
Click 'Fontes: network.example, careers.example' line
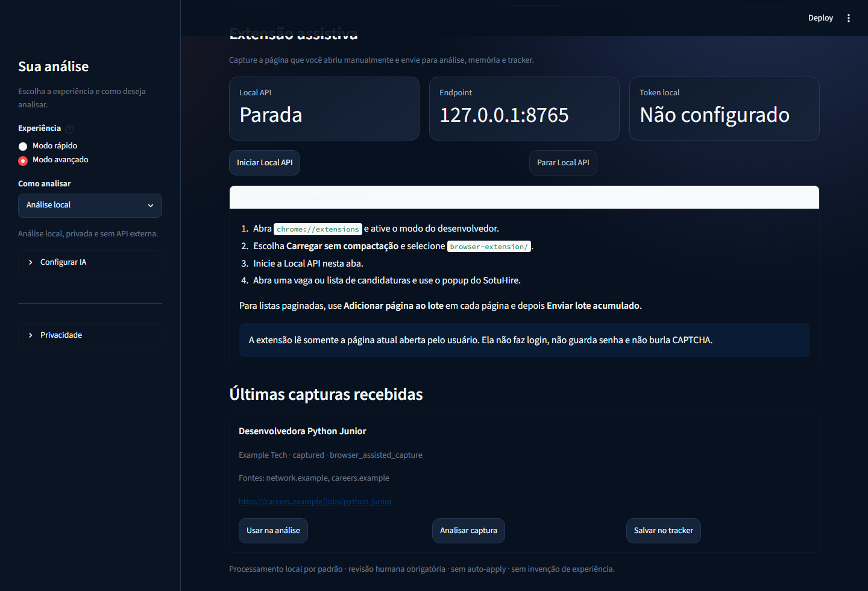(314, 478)
